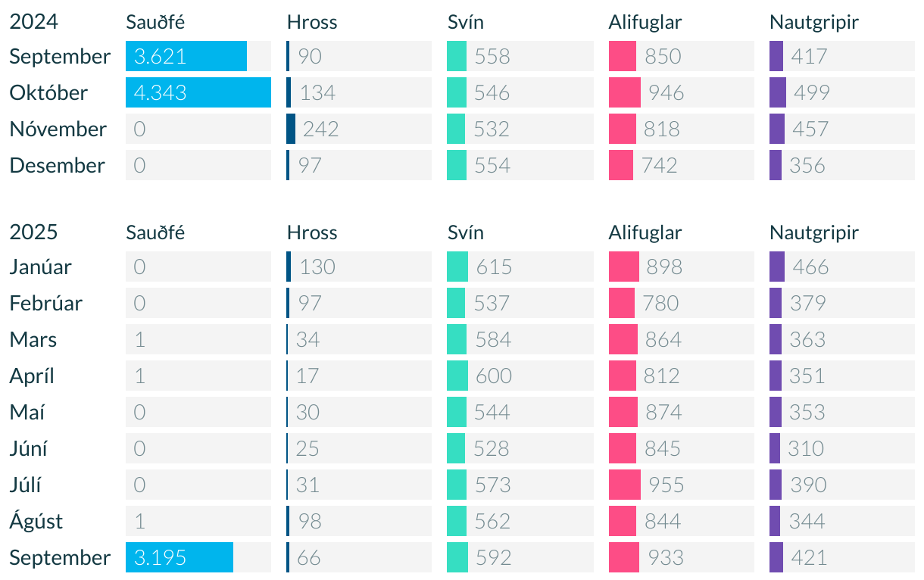Select the pink Alifuglar bar showing 955
The image size is (924, 580).
pos(625,485)
